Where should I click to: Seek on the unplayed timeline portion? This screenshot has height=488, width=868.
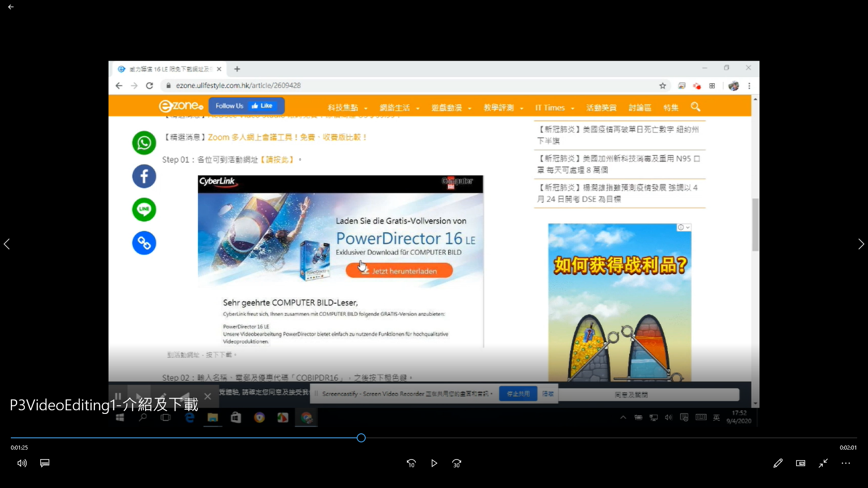coord(610,438)
